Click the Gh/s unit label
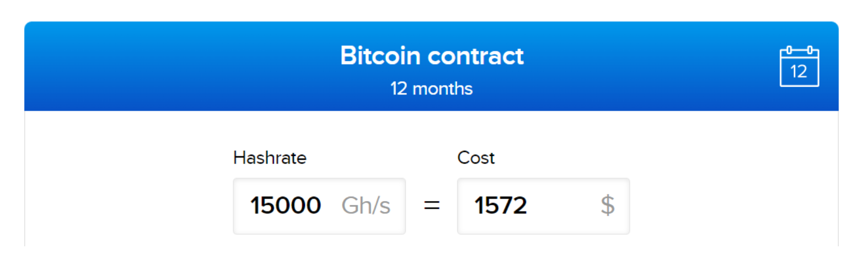Viewport: 868px width, 280px height. tap(366, 205)
